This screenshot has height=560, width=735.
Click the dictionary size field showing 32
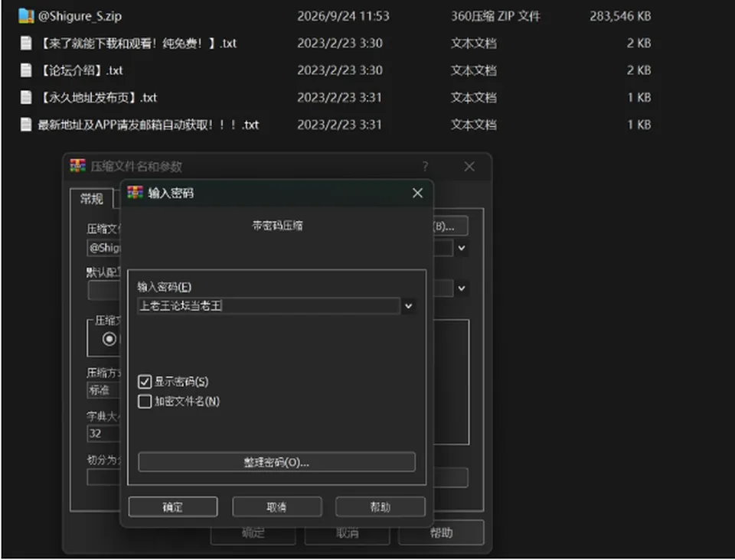104,434
